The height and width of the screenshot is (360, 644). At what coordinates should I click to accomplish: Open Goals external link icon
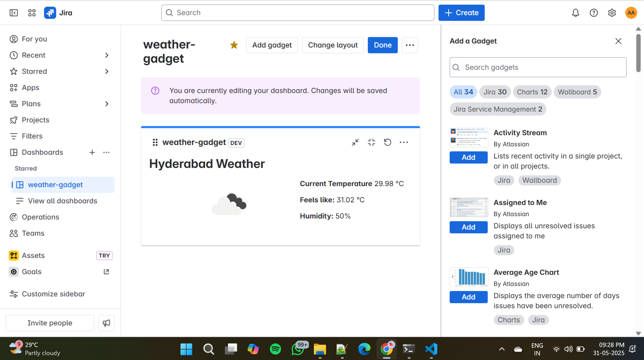106,272
